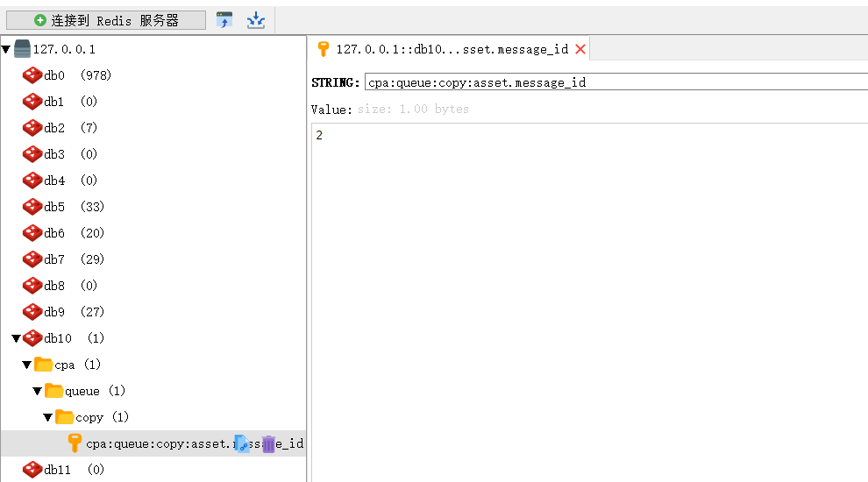
Task: Click the cpa folder icon
Action: pos(43,364)
